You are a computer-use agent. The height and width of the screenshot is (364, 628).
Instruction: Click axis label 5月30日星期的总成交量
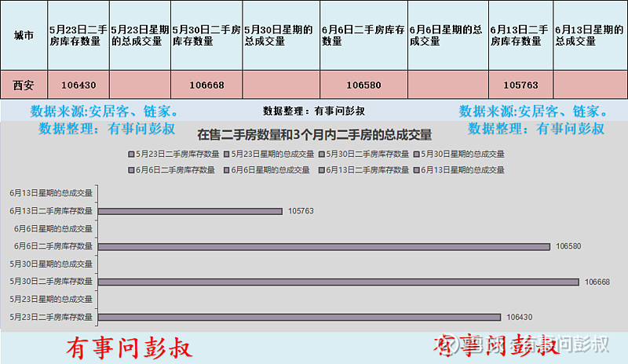pyautogui.click(x=51, y=264)
